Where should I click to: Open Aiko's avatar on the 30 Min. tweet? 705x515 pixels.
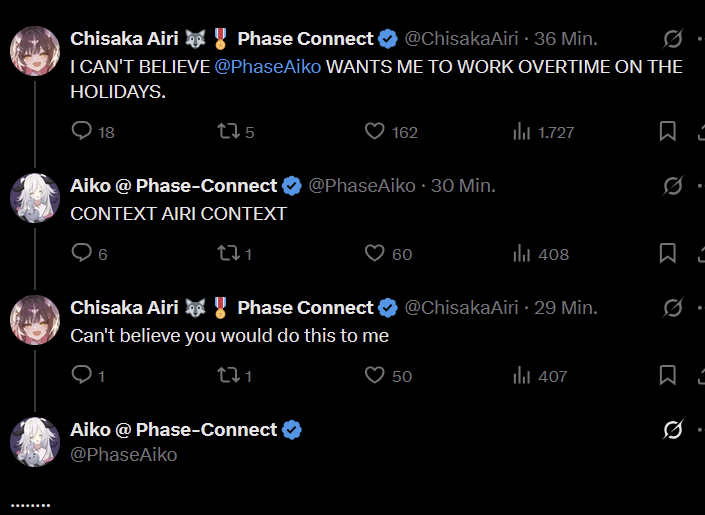pos(35,197)
